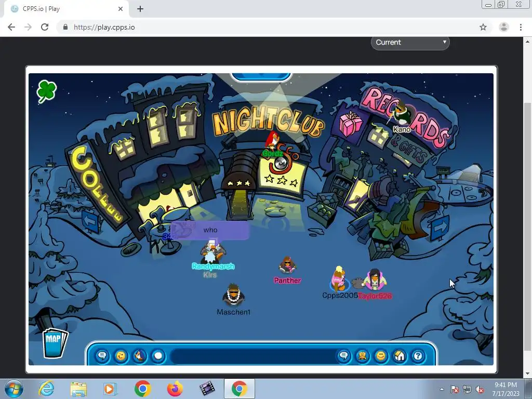Open Windows Explorer file folders from taskbar
532x399 pixels.
coord(78,389)
